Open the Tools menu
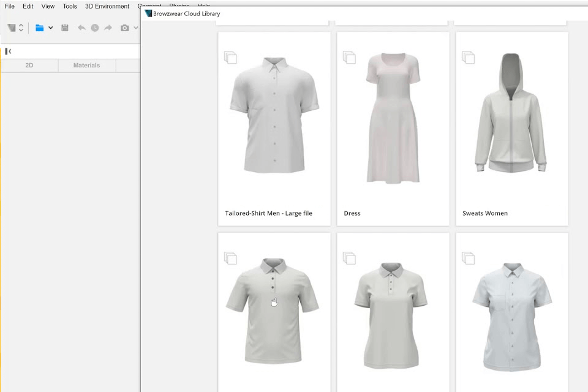 click(x=70, y=6)
